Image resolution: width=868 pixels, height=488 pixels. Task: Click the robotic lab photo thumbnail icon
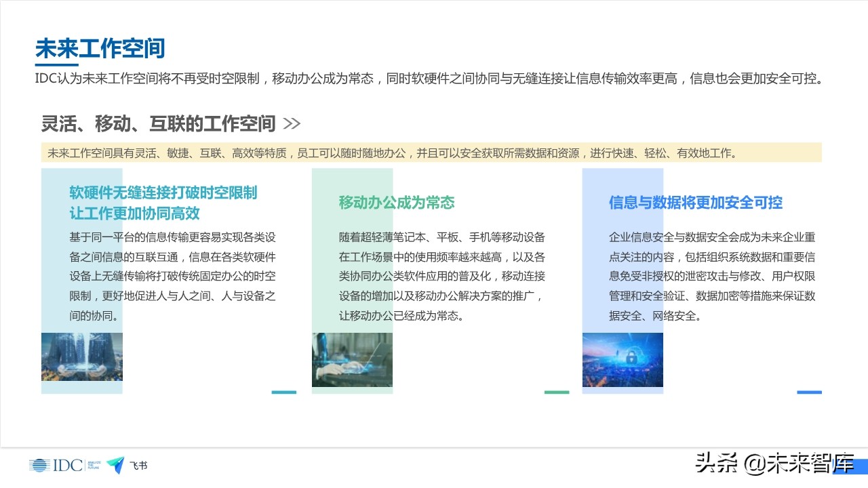coord(352,360)
